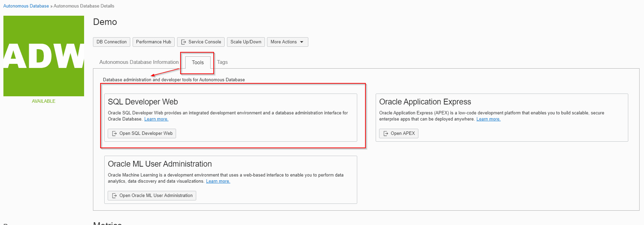Open Learn more link for Application Express
This screenshot has height=225, width=644.
point(488,119)
